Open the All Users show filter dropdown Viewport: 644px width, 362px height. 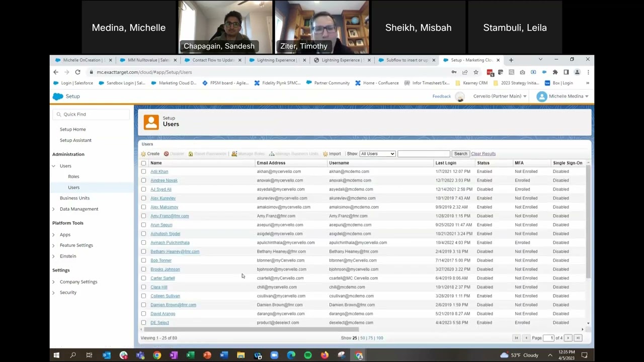(377, 154)
